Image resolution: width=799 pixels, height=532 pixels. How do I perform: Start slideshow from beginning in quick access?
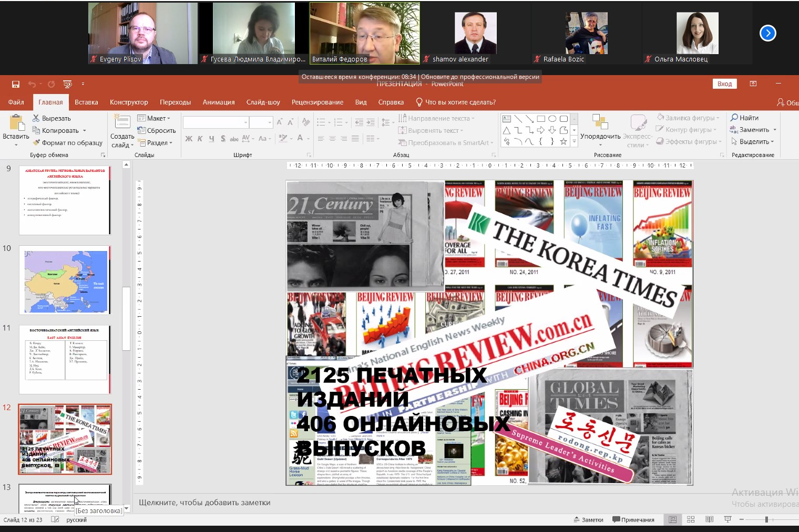[x=67, y=84]
